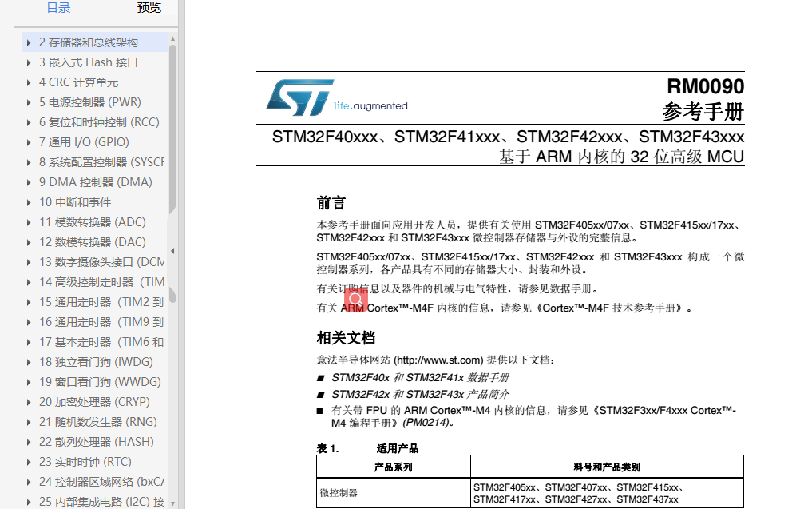Jump to 6 复位和时钟控制 (RCC)
Image resolution: width=812 pixels, height=509 pixels.
pos(100,122)
